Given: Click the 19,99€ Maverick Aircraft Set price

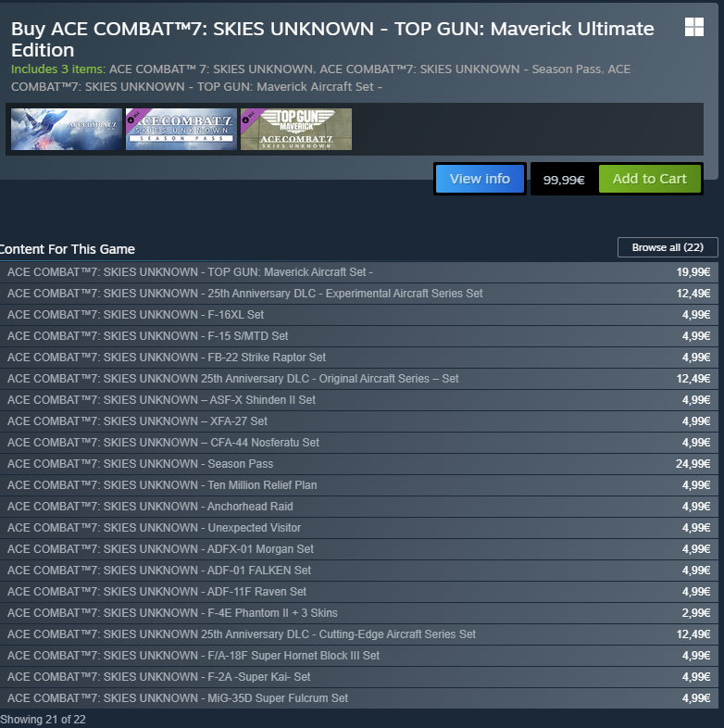Looking at the screenshot, I should [693, 272].
